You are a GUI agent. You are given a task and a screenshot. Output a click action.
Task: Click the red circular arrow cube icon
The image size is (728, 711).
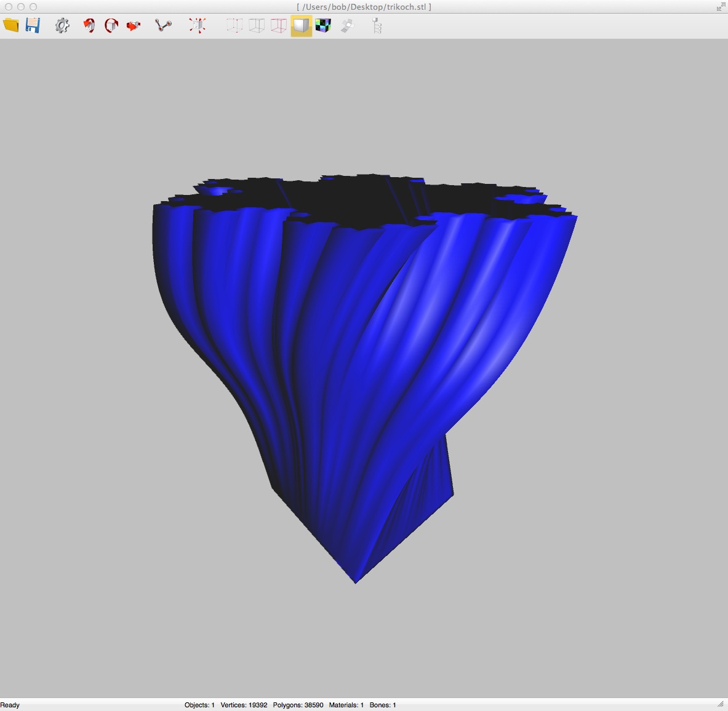[x=111, y=25]
